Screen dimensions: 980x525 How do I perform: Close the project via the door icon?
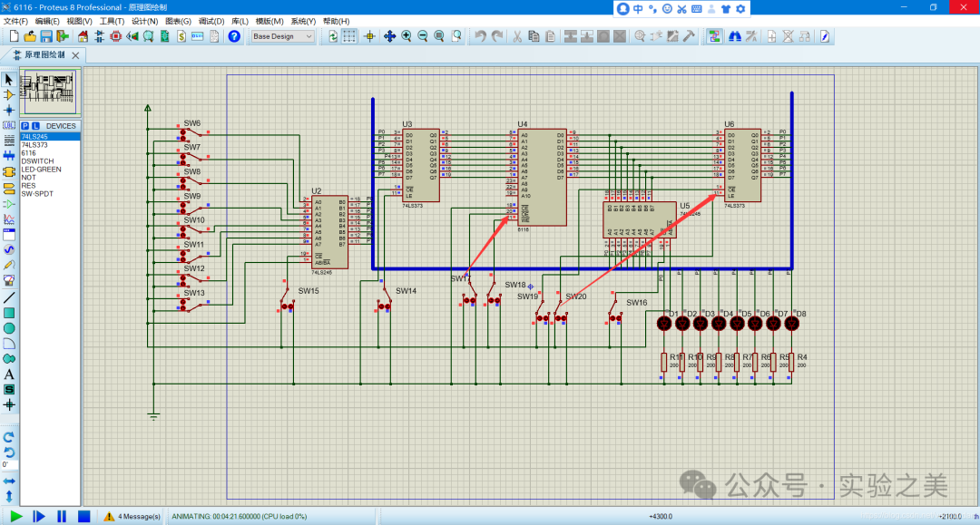pos(63,37)
